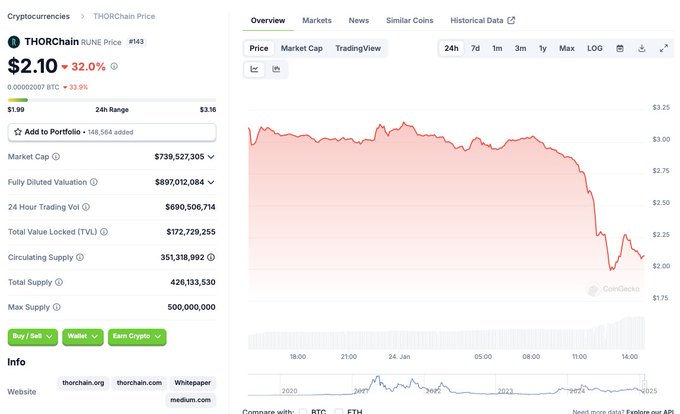
Task: Click the external link icon on Historical Data
Action: tap(511, 20)
